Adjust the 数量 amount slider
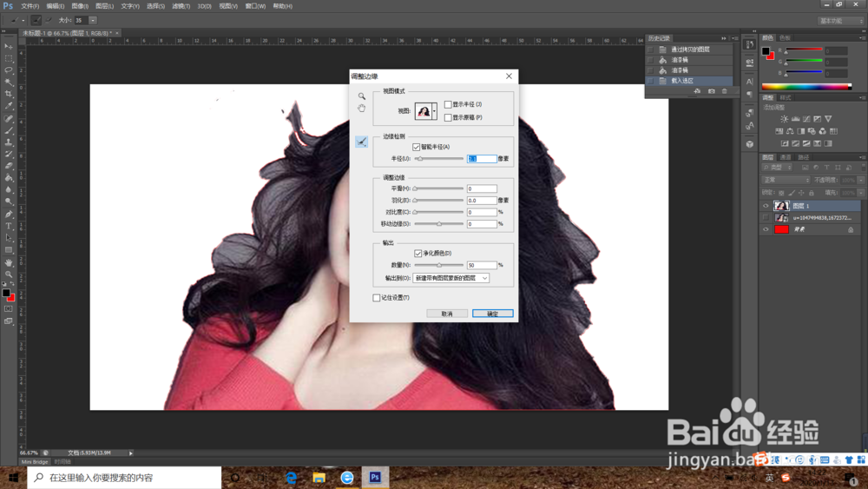 (x=439, y=265)
